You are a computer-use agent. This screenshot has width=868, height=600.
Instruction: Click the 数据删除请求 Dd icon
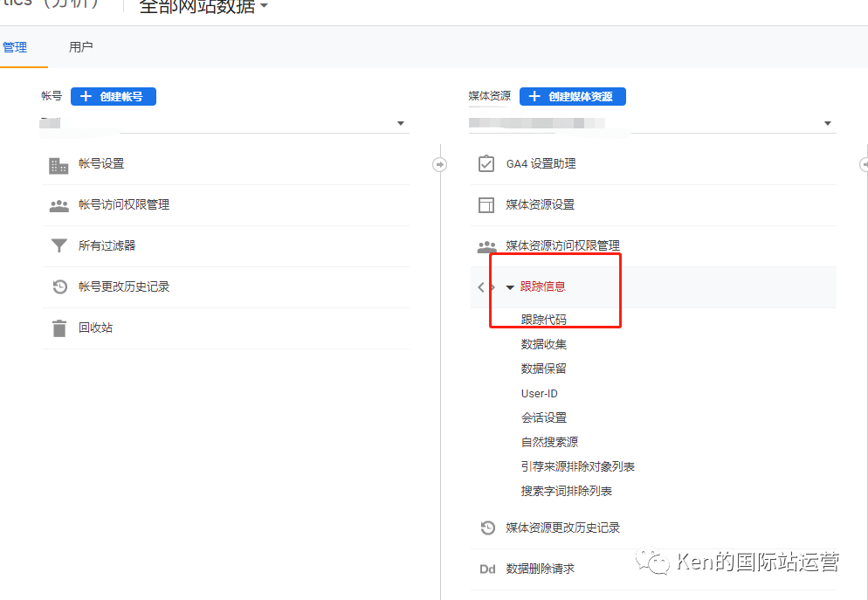pos(487,569)
